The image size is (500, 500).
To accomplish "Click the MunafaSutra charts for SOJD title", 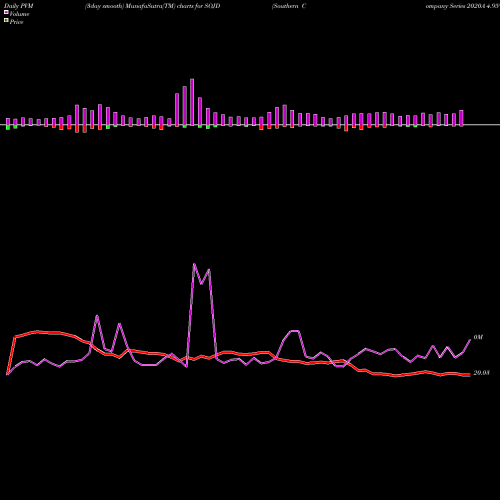I will tap(152, 6).
